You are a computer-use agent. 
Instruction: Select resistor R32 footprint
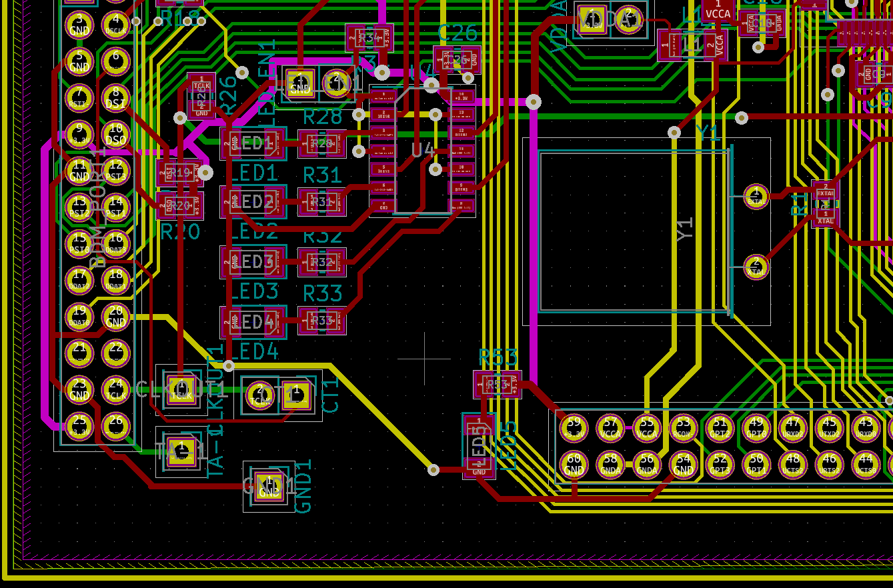[x=322, y=262]
